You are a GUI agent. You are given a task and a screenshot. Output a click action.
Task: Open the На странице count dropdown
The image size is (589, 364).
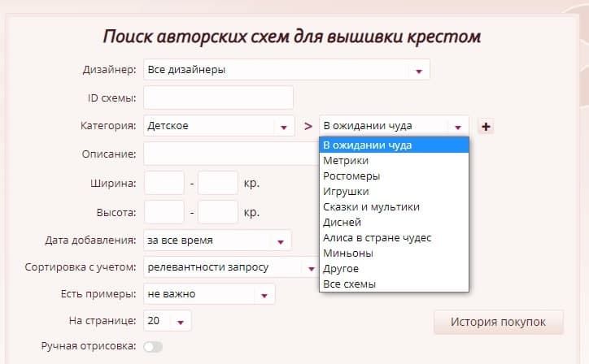[168, 321]
